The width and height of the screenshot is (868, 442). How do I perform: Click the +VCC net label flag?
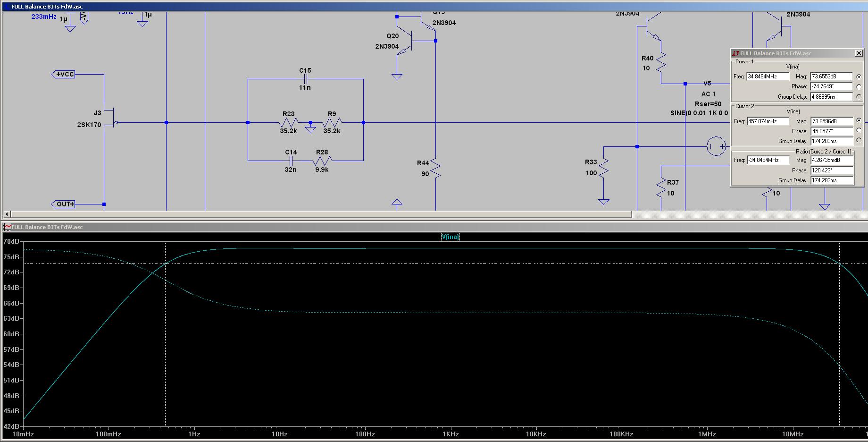pos(63,74)
